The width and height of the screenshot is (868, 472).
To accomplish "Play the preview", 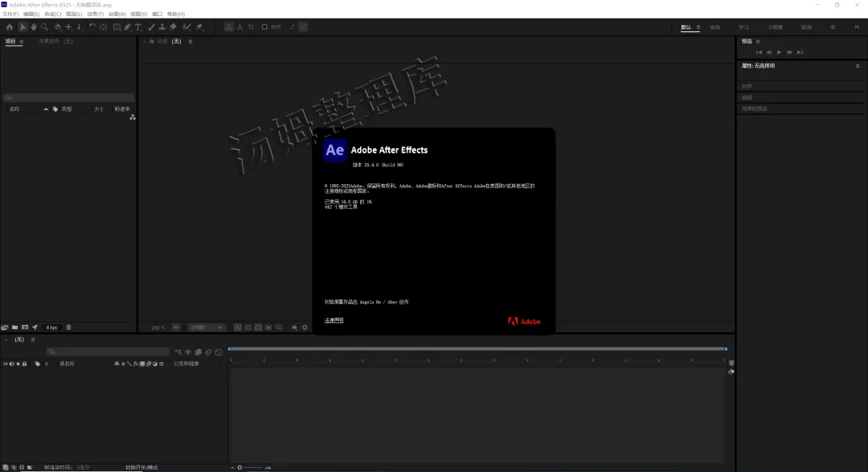I will [x=779, y=52].
